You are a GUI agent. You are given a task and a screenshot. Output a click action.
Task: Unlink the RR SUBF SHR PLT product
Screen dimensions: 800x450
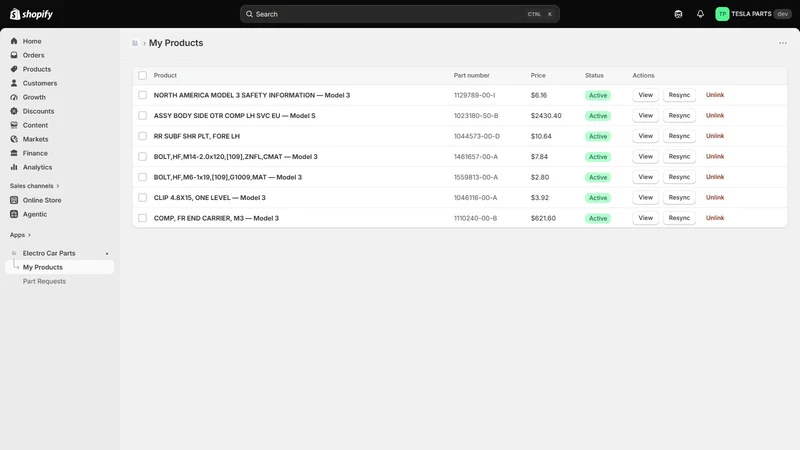point(715,136)
